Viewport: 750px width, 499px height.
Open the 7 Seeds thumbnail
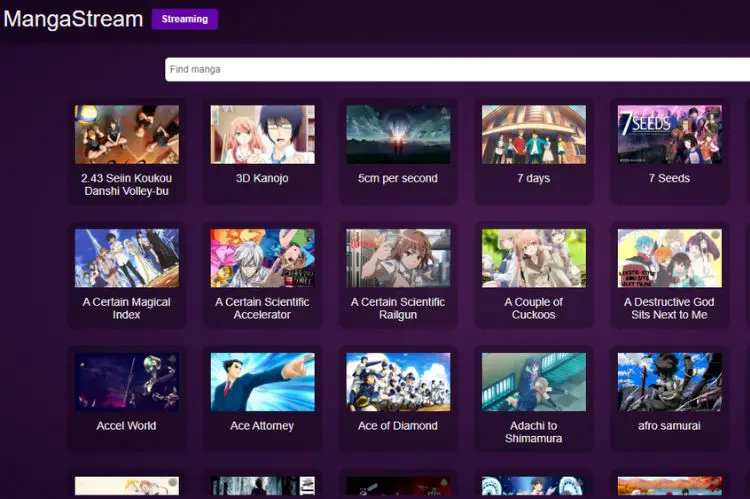(670, 134)
